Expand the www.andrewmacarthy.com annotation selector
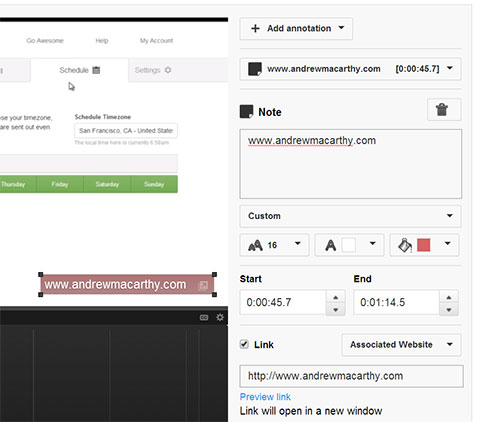This screenshot has width=480, height=422. (350, 69)
